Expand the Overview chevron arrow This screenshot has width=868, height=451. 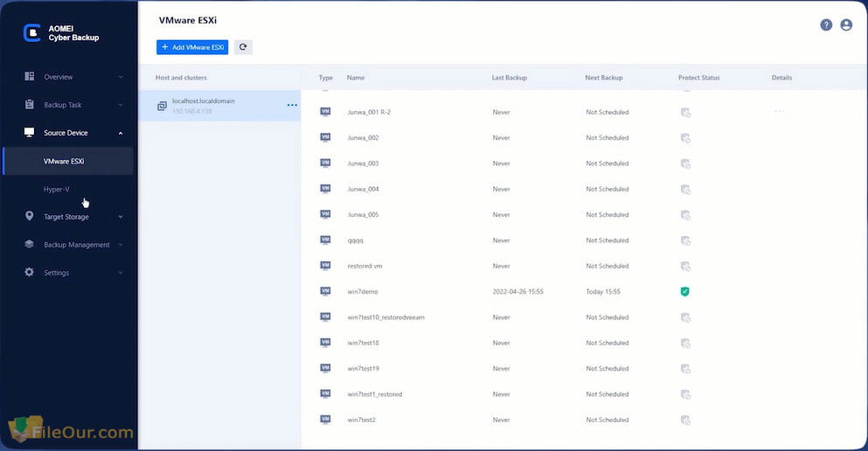(x=121, y=77)
